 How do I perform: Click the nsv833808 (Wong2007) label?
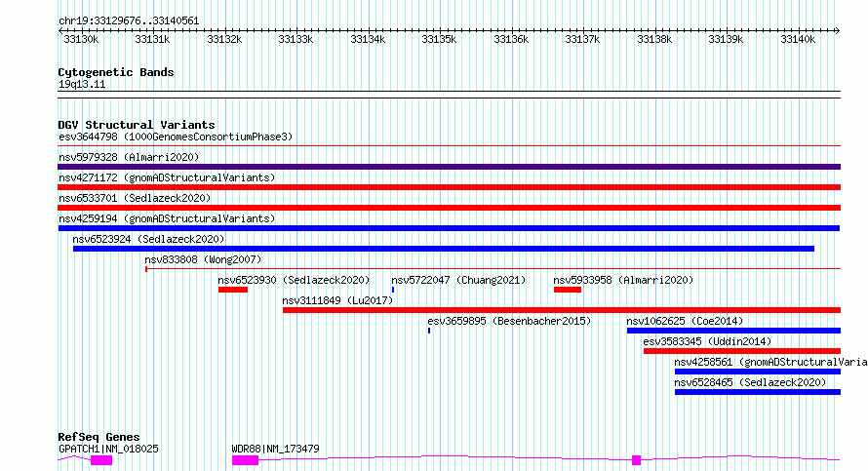point(203,259)
